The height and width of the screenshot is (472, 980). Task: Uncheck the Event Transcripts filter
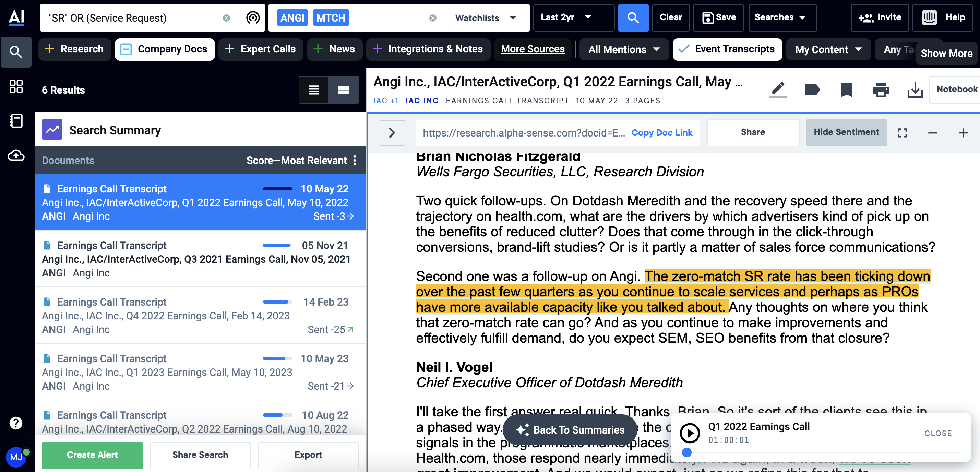pyautogui.click(x=727, y=49)
